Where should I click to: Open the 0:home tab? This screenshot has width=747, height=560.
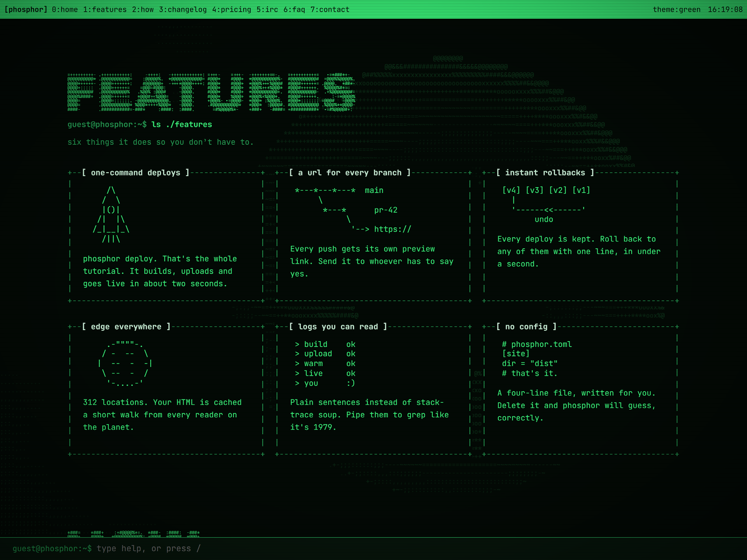click(65, 9)
